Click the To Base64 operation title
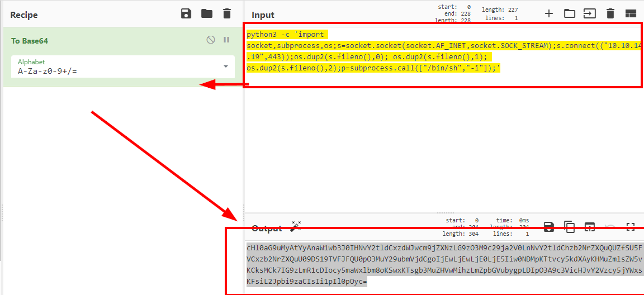644x295 pixels. pos(30,41)
